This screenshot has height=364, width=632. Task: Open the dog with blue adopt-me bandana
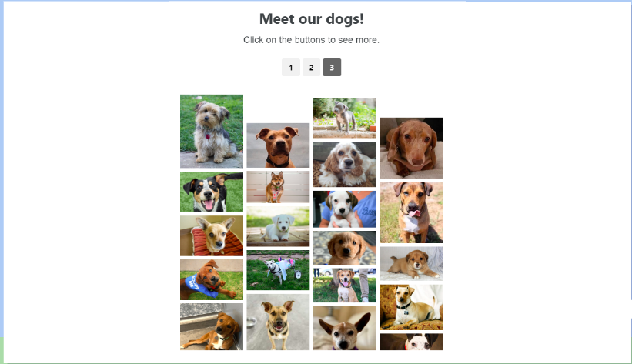212,279
